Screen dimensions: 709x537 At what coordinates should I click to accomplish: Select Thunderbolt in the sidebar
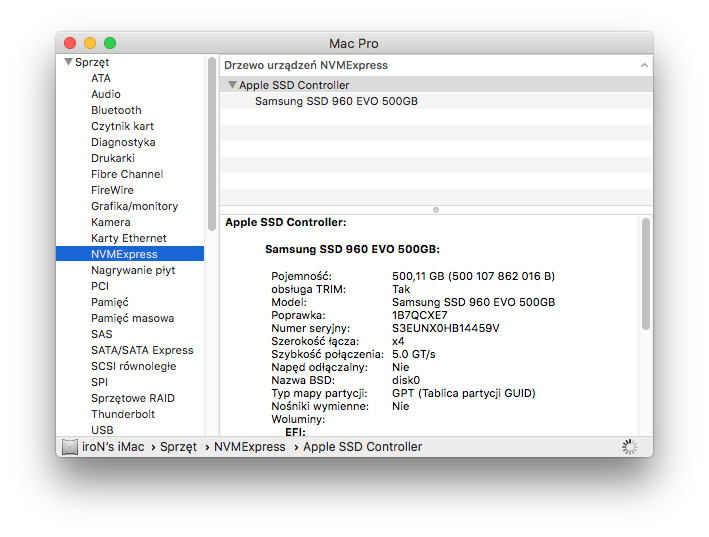123,414
